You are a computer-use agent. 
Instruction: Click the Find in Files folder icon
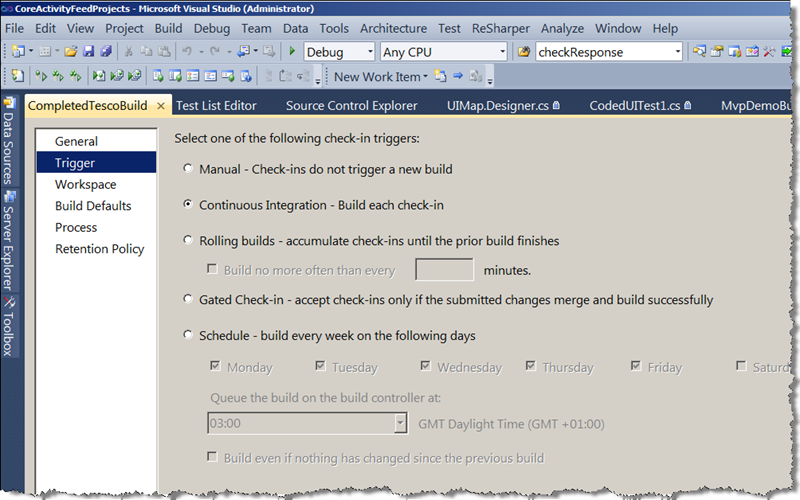coord(523,52)
